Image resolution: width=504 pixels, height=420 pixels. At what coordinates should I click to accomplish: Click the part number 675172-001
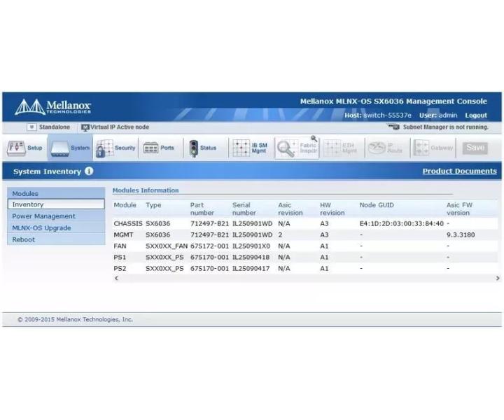coord(209,246)
